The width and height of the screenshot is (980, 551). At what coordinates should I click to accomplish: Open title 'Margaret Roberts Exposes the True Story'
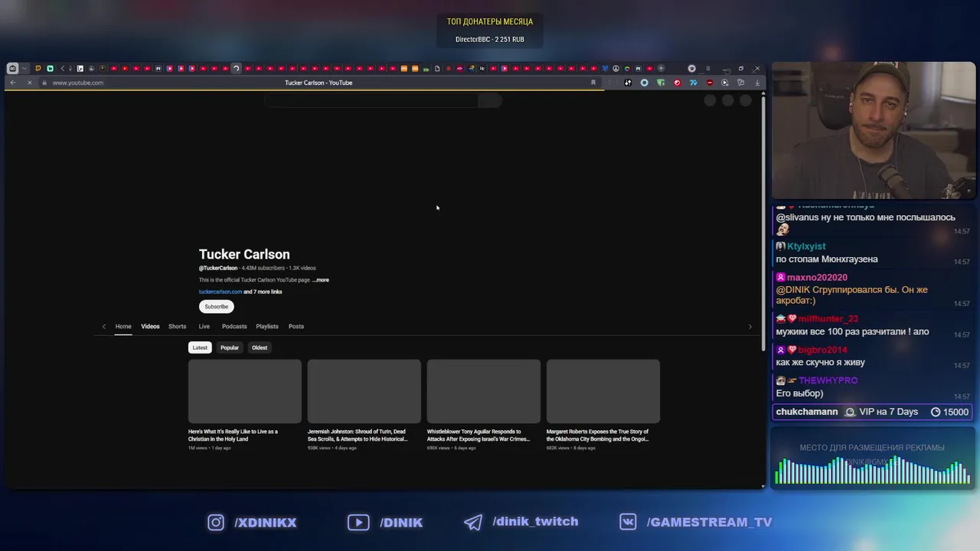coord(598,435)
